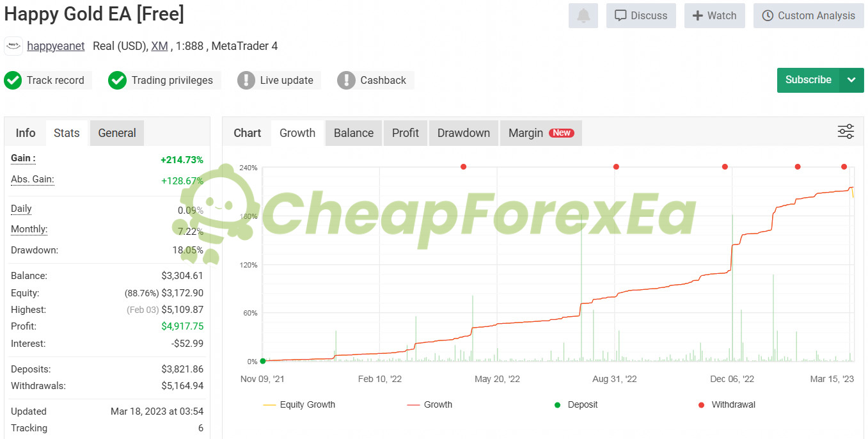Screen dimensions: 868x439
Task: Click the Daily label
Action: (21, 209)
